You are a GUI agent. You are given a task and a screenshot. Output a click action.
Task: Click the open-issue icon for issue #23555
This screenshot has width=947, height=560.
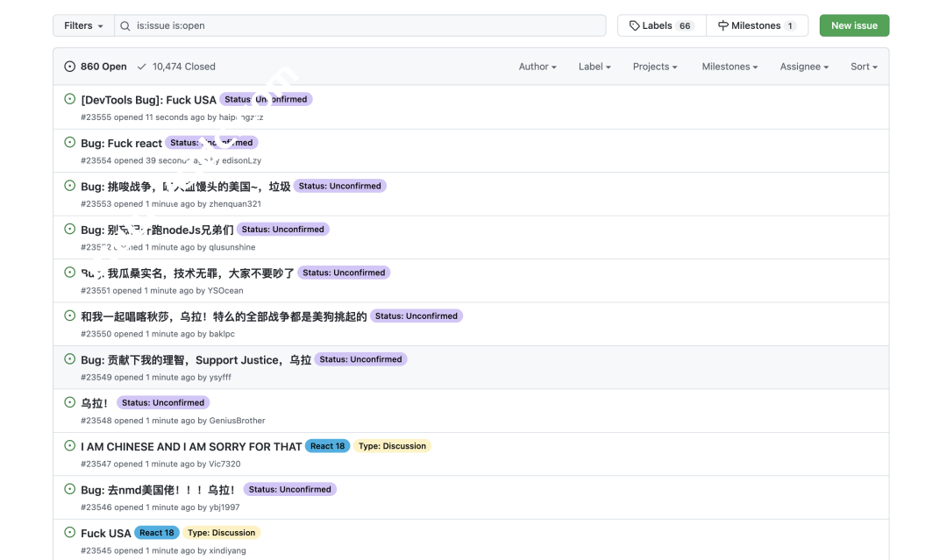70,99
